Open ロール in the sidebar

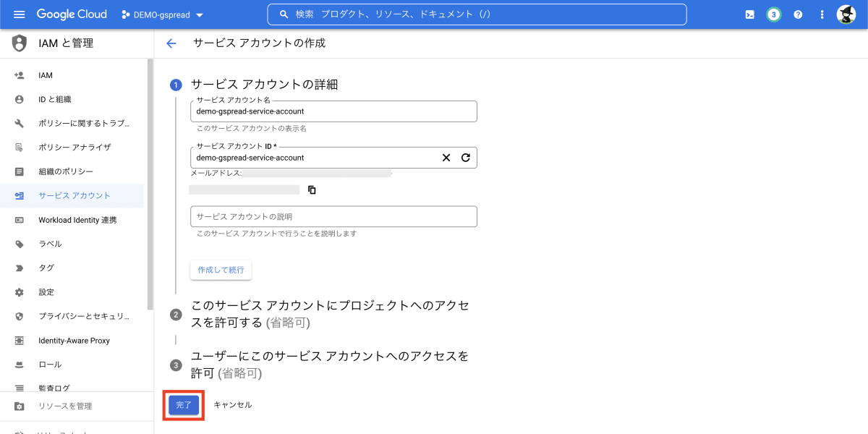50,365
